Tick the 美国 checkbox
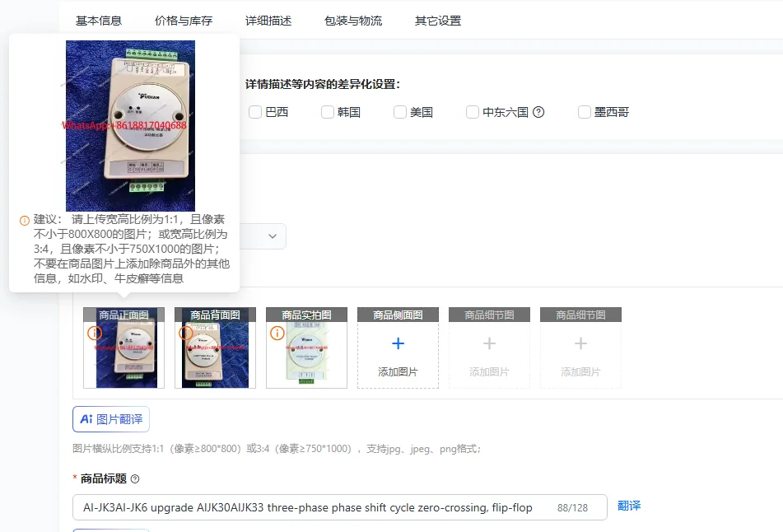This screenshot has width=783, height=532. coord(400,112)
